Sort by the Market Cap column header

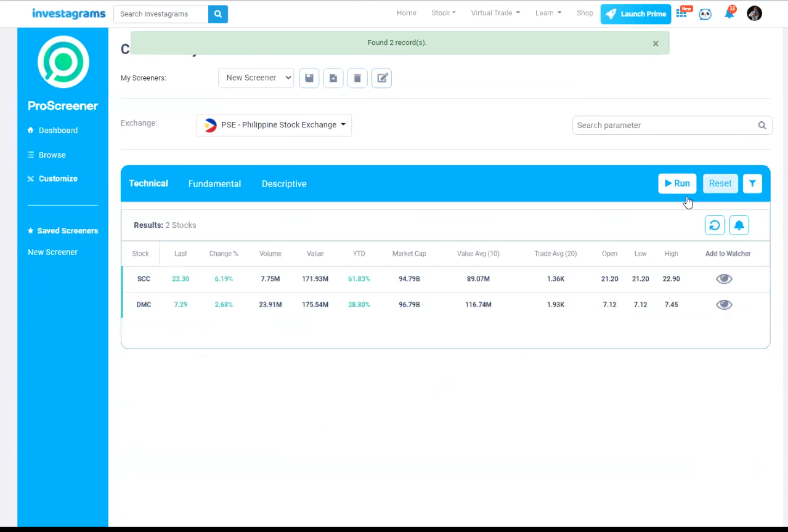(409, 254)
